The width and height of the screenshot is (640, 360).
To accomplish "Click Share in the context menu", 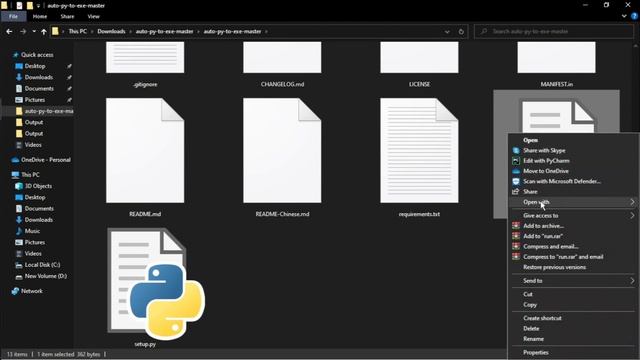I will (x=530, y=192).
